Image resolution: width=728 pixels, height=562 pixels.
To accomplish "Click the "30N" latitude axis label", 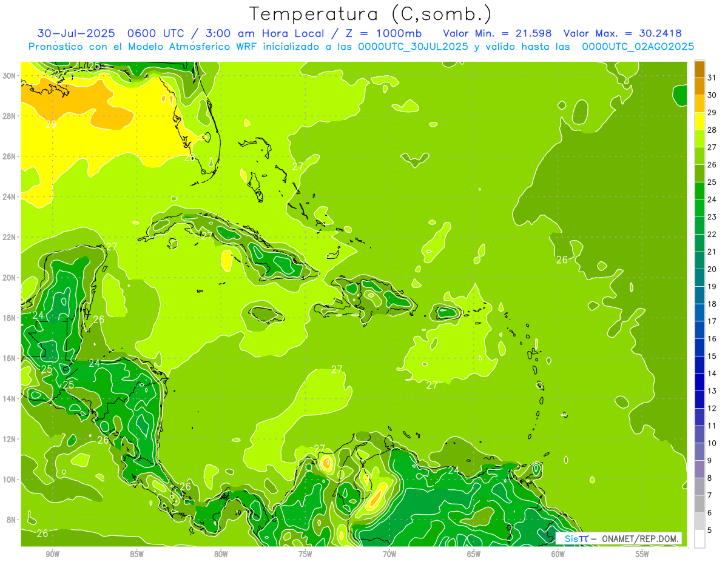I will [x=9, y=76].
